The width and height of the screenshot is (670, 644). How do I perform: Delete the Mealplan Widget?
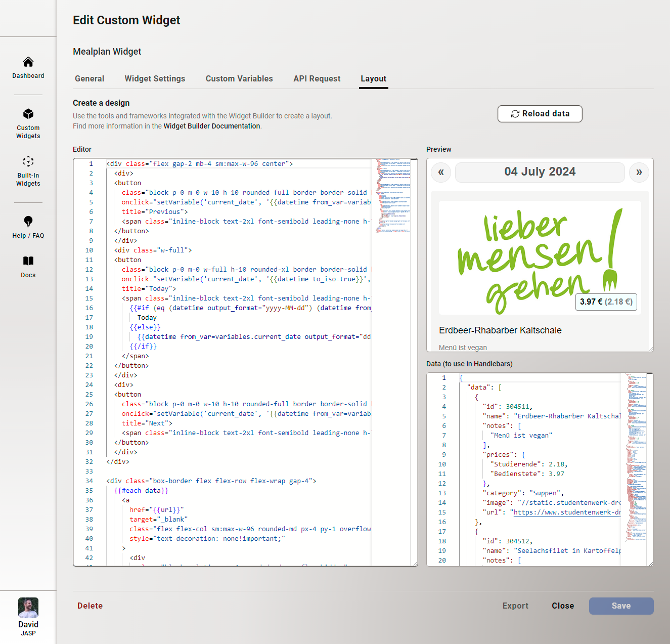90,606
